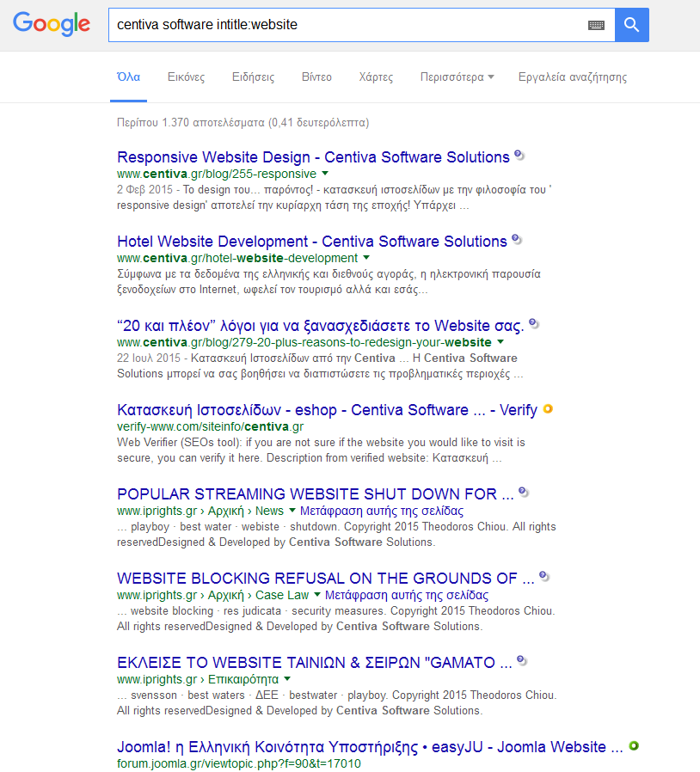700x772 pixels.
Task: Switch to the Χάρτες tab
Action: tap(376, 77)
